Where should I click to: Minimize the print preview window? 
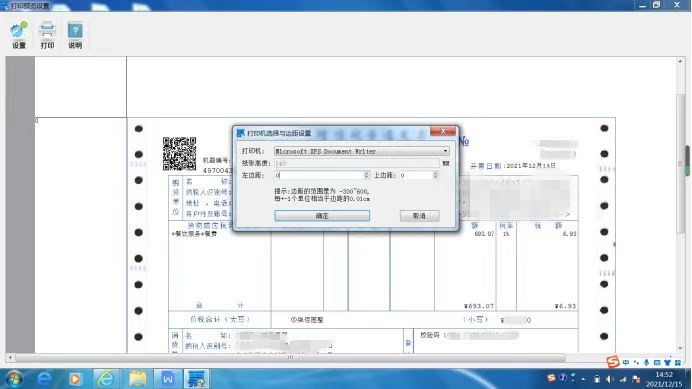point(642,5)
